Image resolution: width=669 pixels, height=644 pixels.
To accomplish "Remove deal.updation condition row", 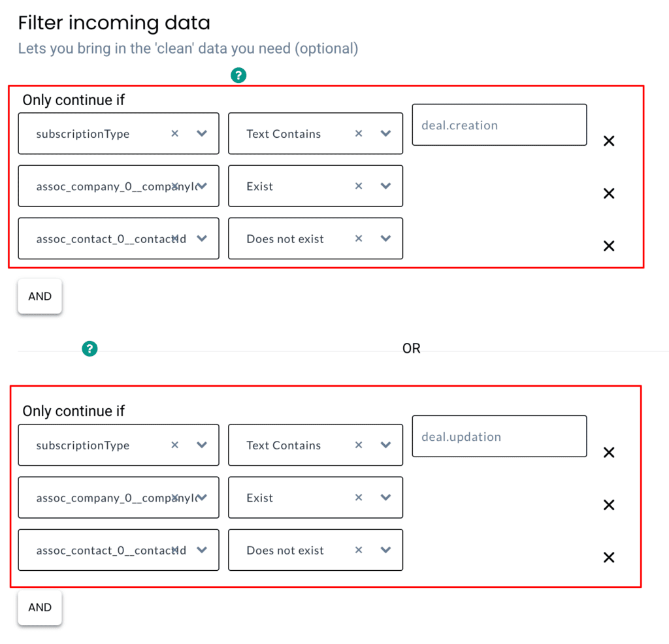I will click(609, 453).
